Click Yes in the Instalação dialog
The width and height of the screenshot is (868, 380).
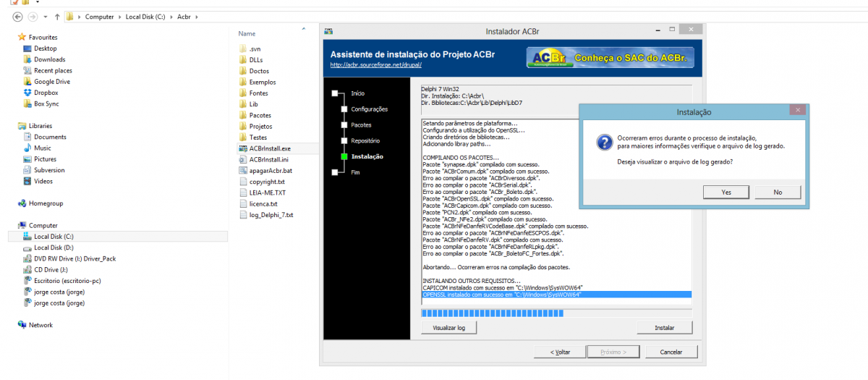[x=726, y=193]
